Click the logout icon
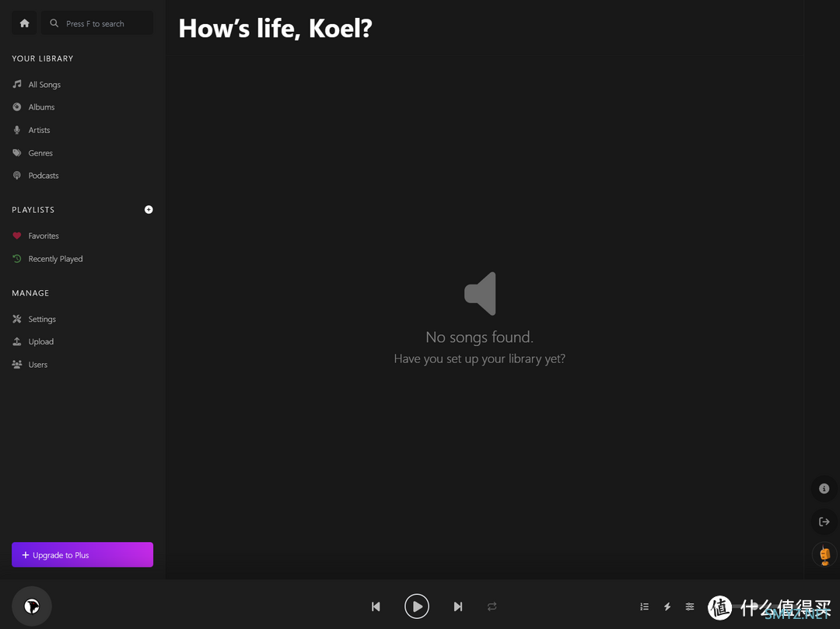Screen dimensions: 840x629 coord(824,522)
